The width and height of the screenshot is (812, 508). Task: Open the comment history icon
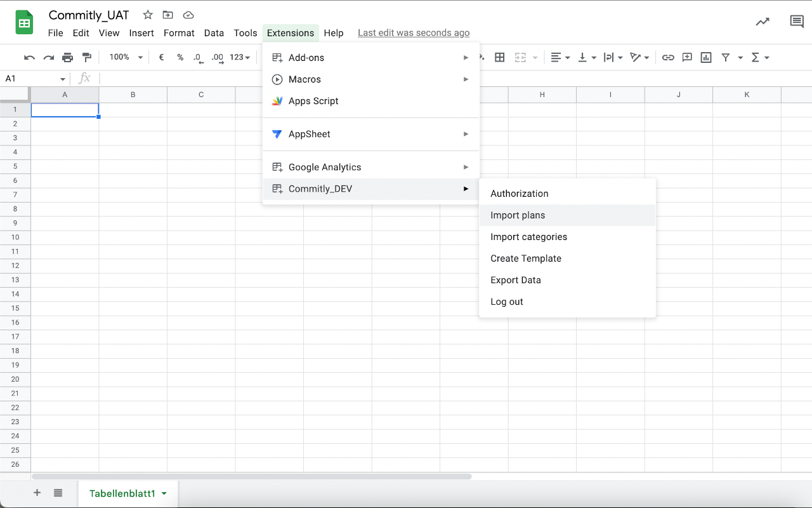797,22
